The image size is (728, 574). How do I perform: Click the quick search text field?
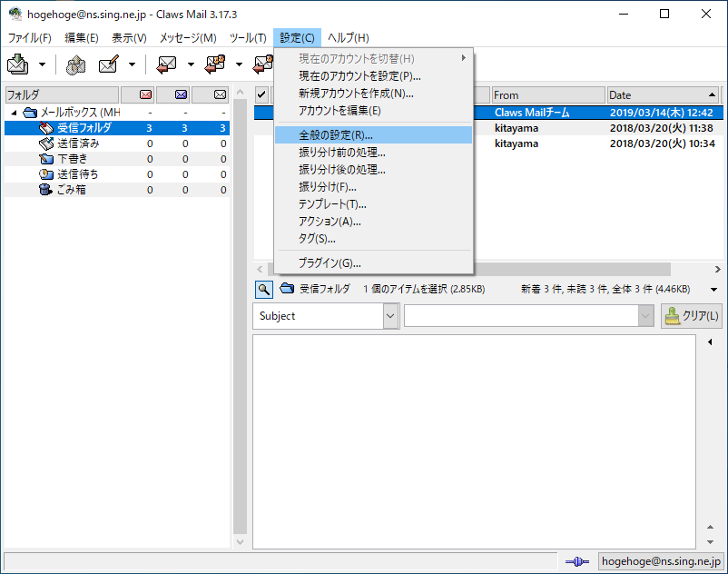521,316
